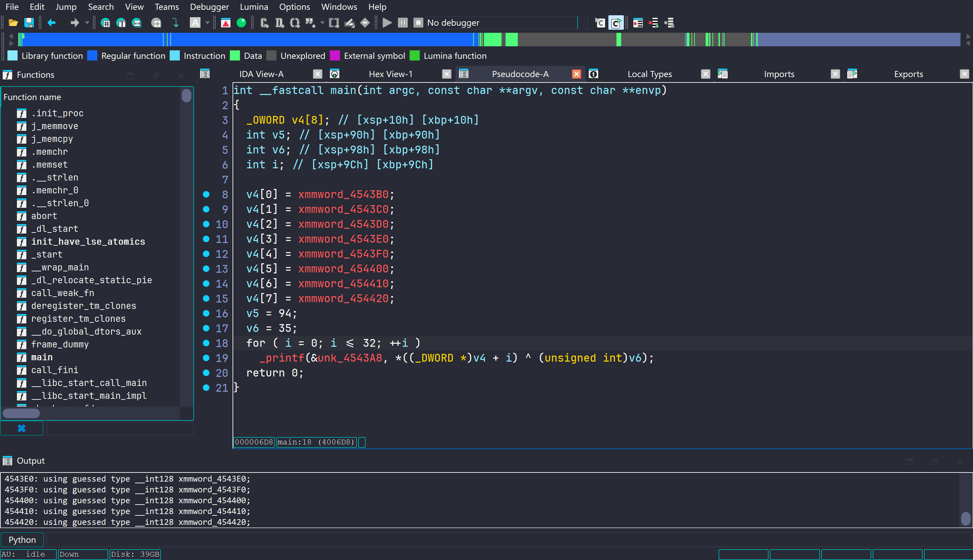This screenshot has height=560, width=973.
Task: Open the breakpoint list icon
Action: [638, 23]
